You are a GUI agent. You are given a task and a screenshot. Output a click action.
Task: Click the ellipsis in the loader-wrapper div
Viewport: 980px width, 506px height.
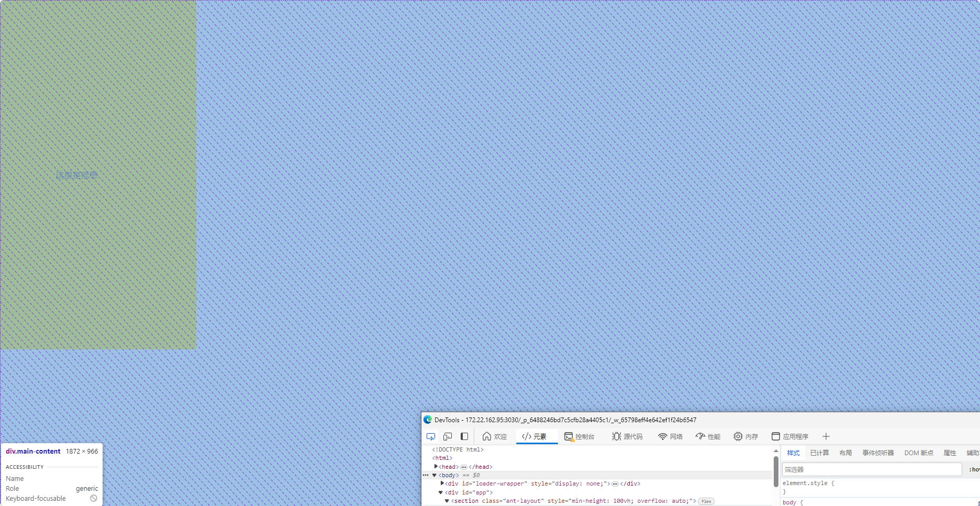615,484
